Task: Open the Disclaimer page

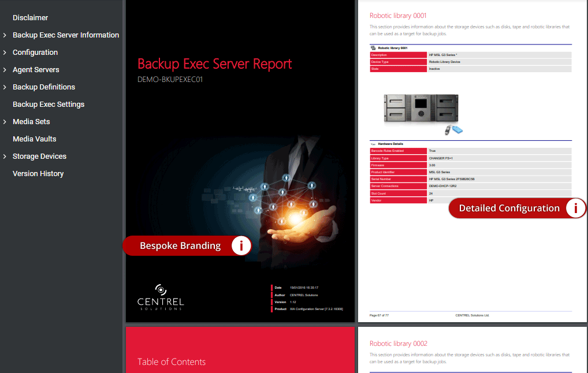Action: click(x=30, y=17)
